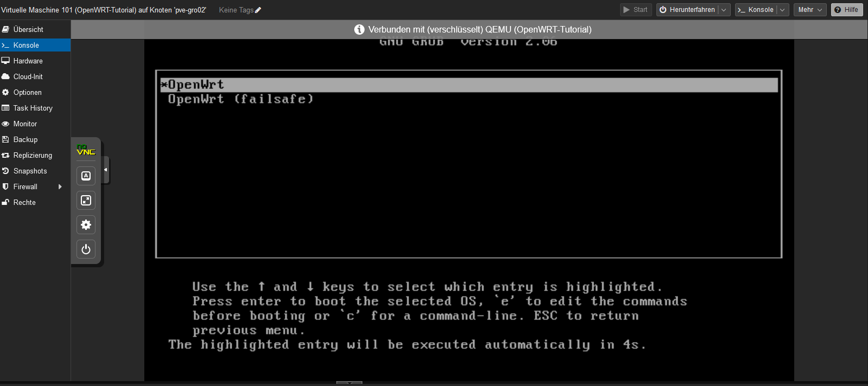Click the Optionen gear icon
The image size is (868, 386).
click(x=5, y=92)
